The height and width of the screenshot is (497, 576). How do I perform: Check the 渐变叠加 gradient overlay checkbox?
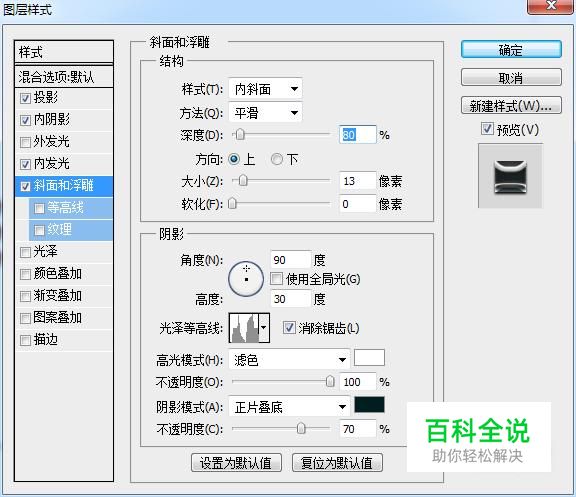(25, 296)
